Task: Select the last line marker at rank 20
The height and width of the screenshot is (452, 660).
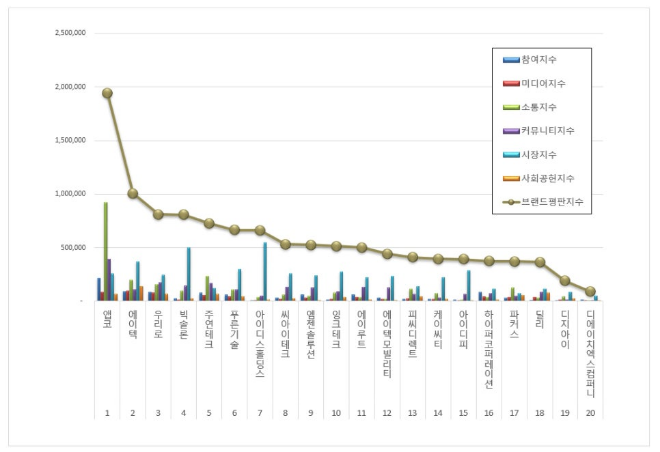Action: [590, 291]
